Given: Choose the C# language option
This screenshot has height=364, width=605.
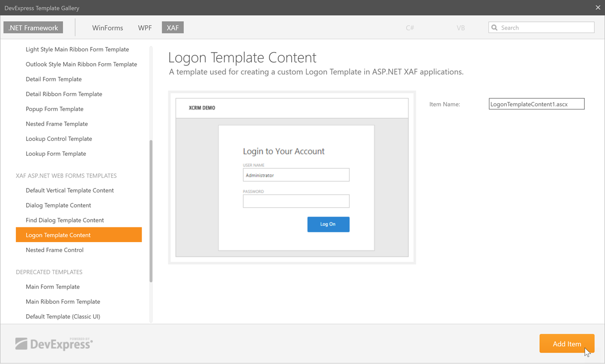Looking at the screenshot, I should 410,28.
